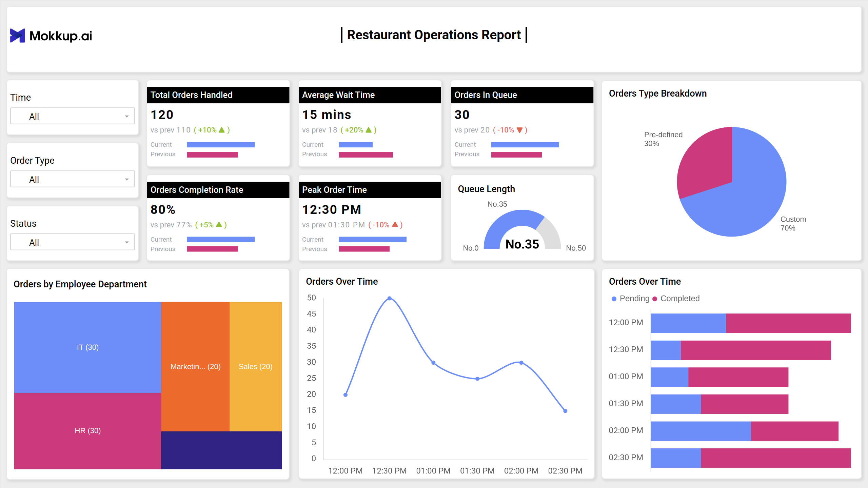Screen dimensions: 868x488
Task: Click the 12:30 PM peak point on line chart
Action: point(390,299)
